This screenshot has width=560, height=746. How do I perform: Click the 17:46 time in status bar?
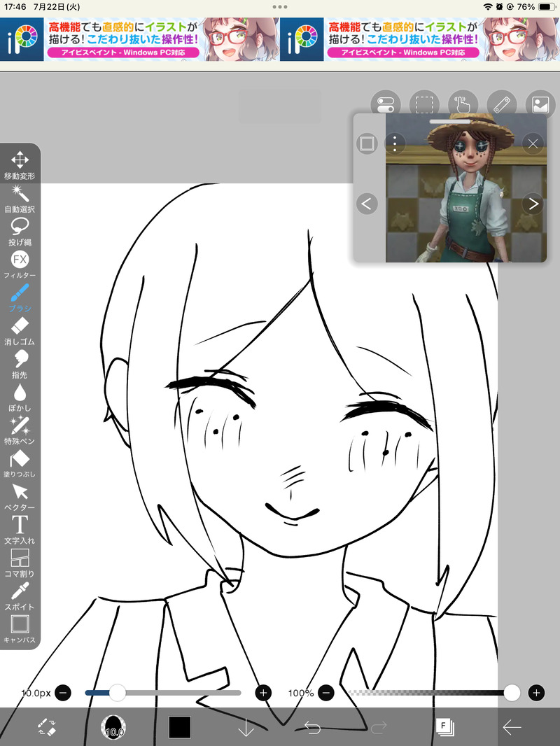15,7
